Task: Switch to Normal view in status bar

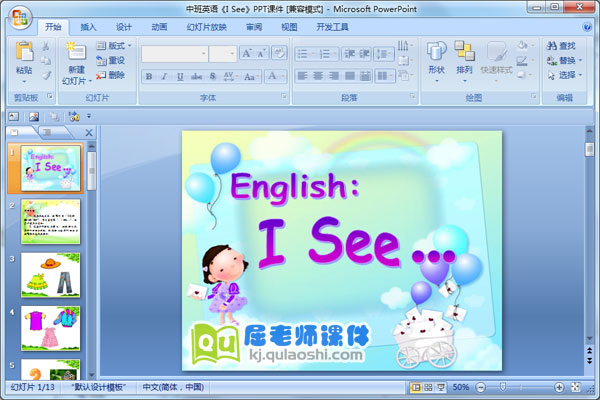Action: tap(416, 387)
